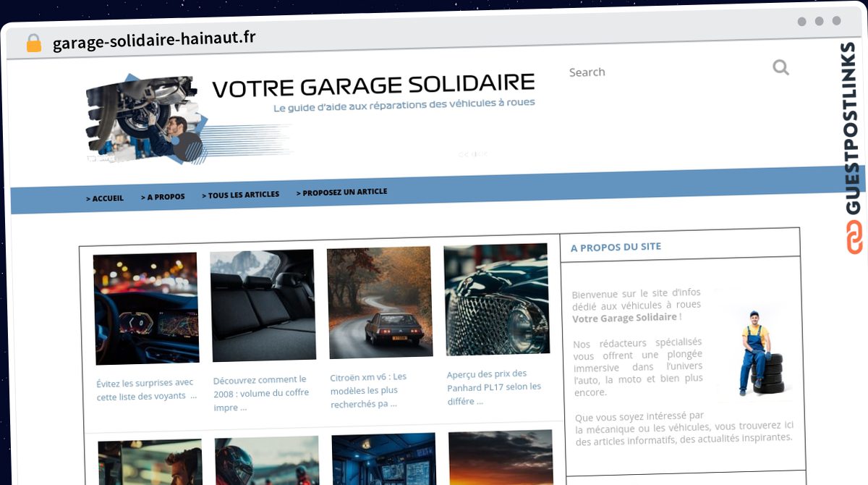This screenshot has width=868, height=485.
Task: Open the car trunk seats article thumbnail
Action: coord(263,305)
